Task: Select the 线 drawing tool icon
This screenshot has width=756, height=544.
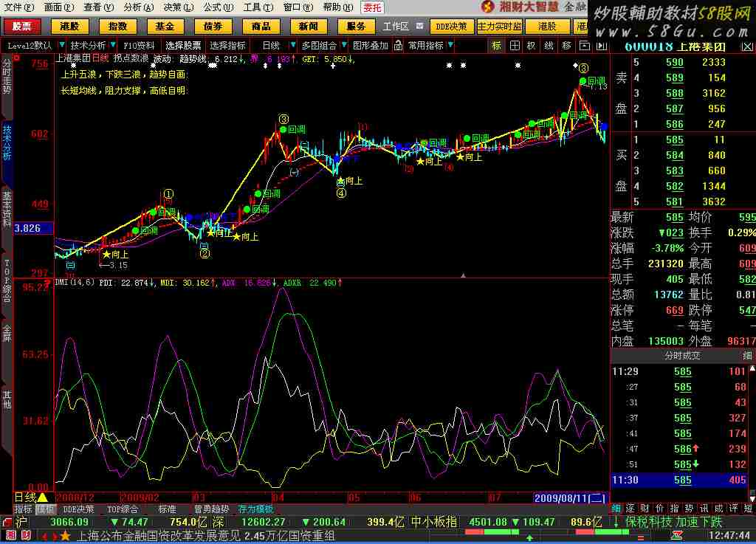Action: [x=549, y=46]
